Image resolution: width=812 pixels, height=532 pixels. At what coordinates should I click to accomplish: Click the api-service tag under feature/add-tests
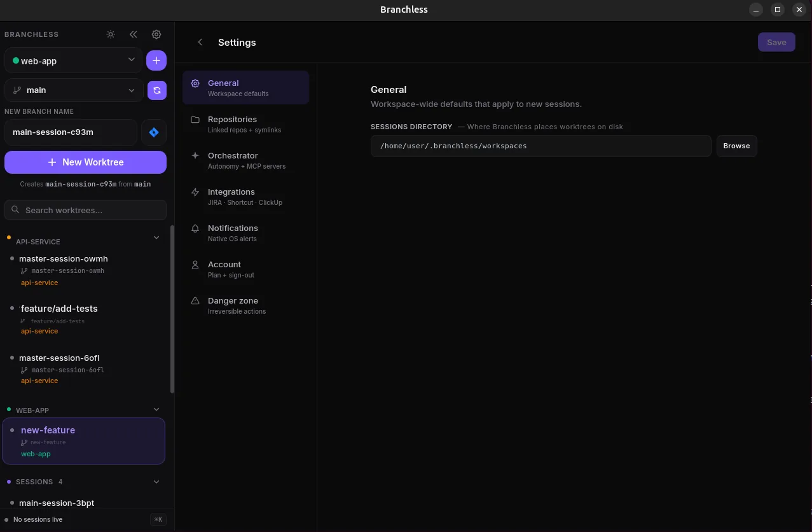39,331
